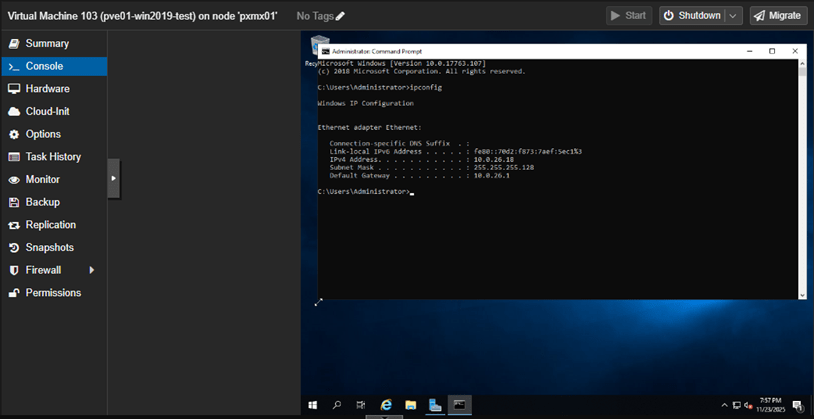Viewport: 814px width, 419px height.
Task: Click the Windows Start button in taskbar
Action: (x=312, y=405)
